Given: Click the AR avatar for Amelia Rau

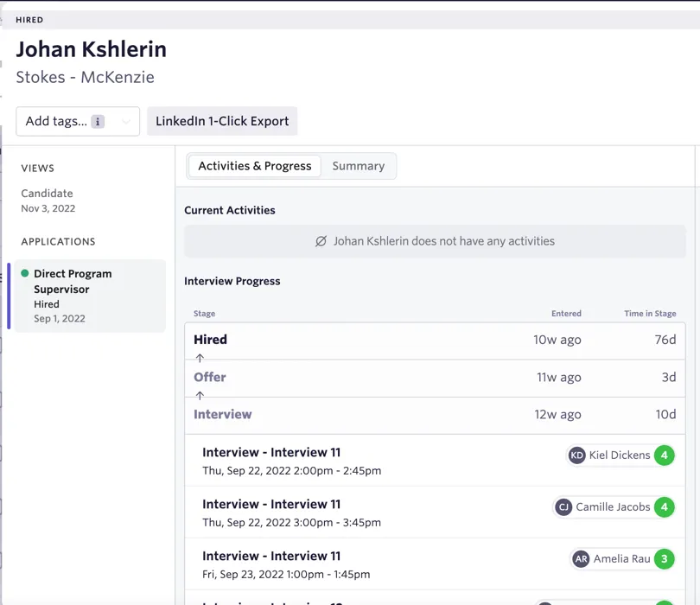Looking at the screenshot, I should [582, 559].
